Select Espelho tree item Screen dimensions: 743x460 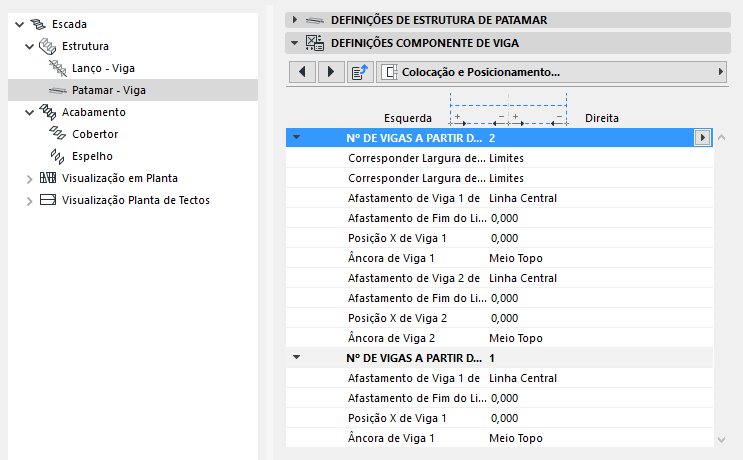(92, 156)
